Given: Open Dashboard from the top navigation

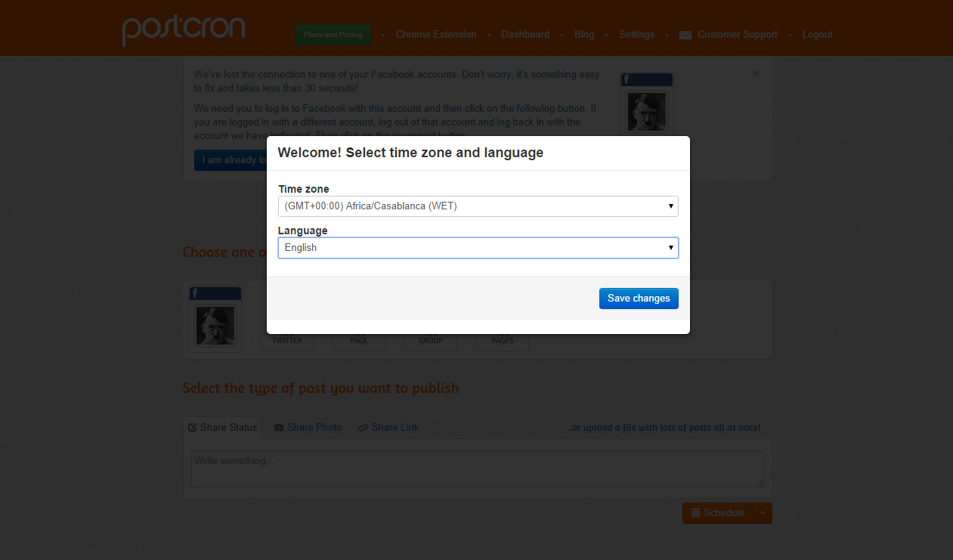Looking at the screenshot, I should pos(525,35).
